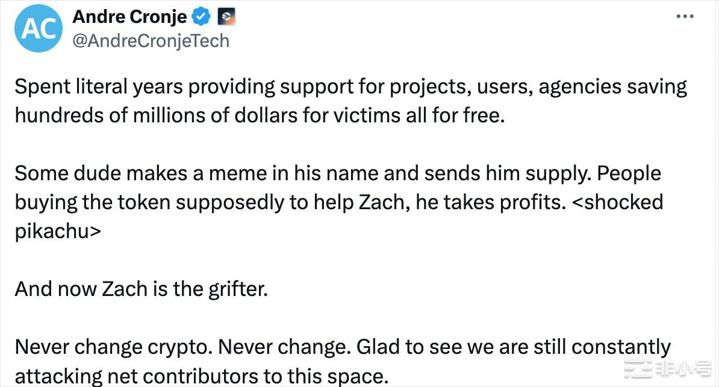
Task: Click the watermark logo in bottom-right corner
Action: (x=667, y=369)
